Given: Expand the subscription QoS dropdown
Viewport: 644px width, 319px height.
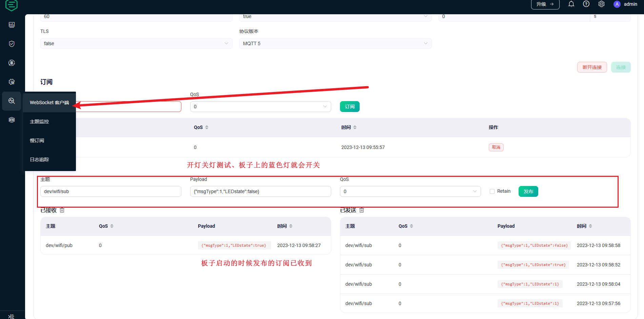Looking at the screenshot, I should pos(260,107).
